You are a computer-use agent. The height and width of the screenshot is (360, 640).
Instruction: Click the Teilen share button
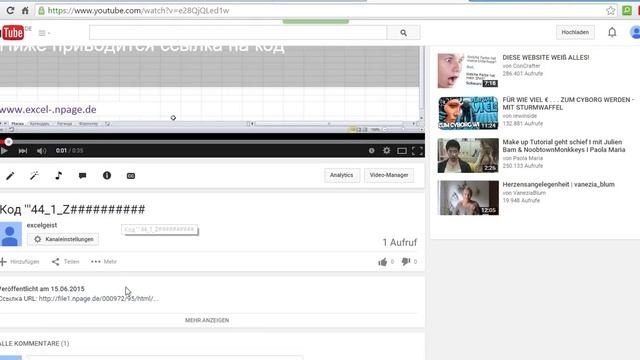pos(65,262)
